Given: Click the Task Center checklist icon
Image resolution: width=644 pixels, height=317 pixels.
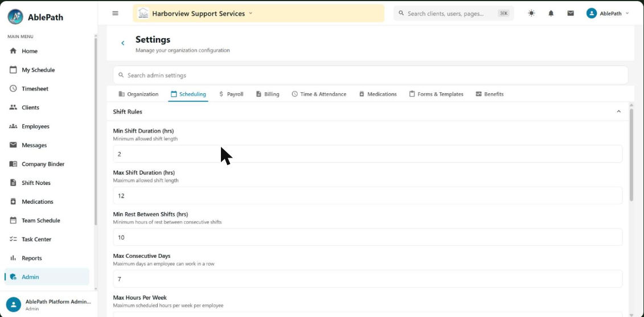Looking at the screenshot, I should 13,239.
